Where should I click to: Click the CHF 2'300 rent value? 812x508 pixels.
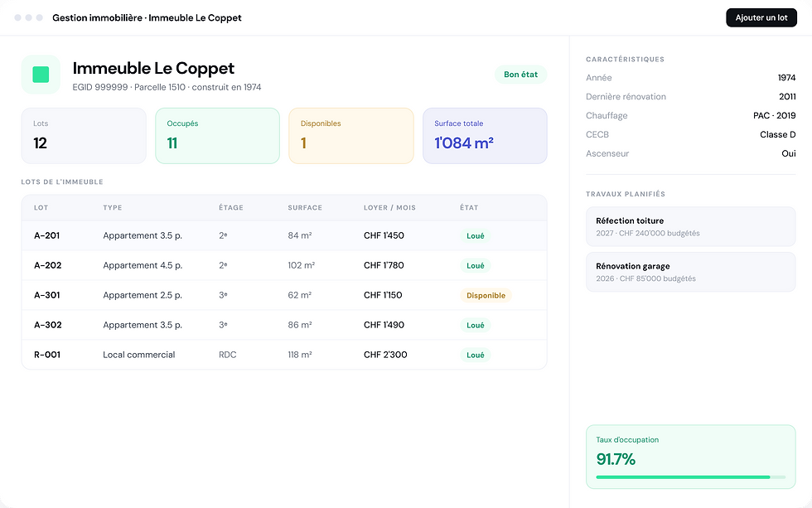pos(385,355)
